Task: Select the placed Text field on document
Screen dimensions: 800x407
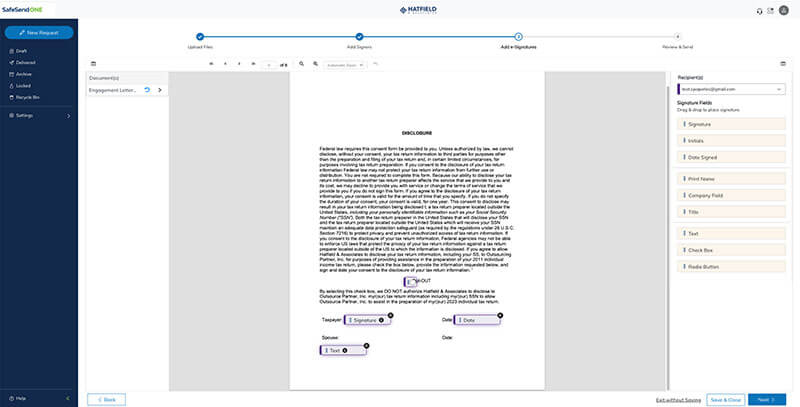Action: (x=343, y=350)
